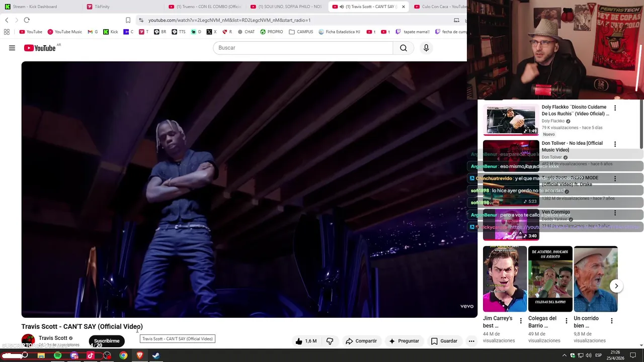This screenshot has width=644, height=362.
Task: Open File Explorer from the taskbar
Action: 41,355
